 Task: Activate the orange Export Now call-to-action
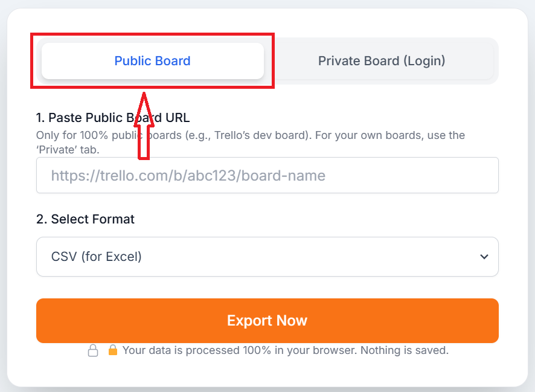[267, 320]
